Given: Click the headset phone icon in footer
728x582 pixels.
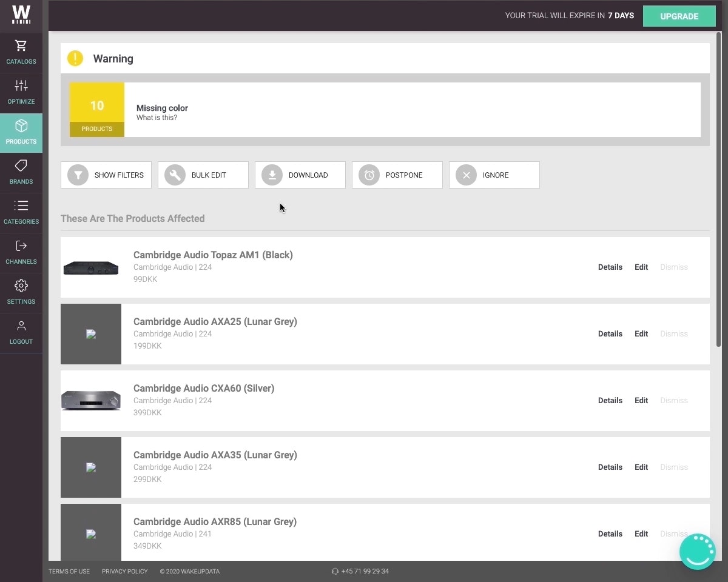Looking at the screenshot, I should coord(335,571).
